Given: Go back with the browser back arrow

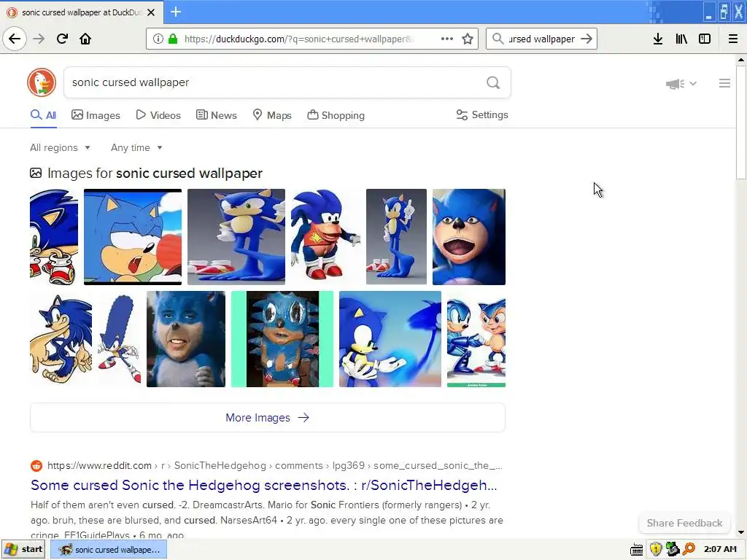Looking at the screenshot, I should 15,39.
